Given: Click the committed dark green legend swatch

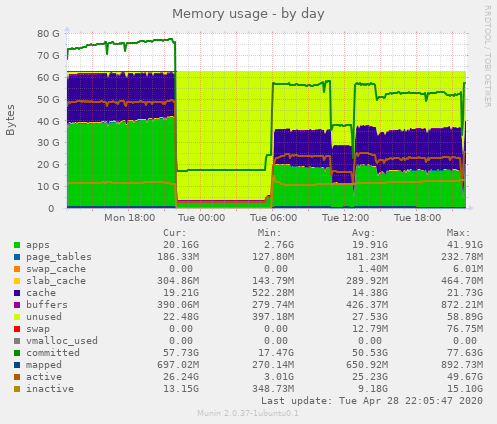Looking at the screenshot, I should (17, 353).
